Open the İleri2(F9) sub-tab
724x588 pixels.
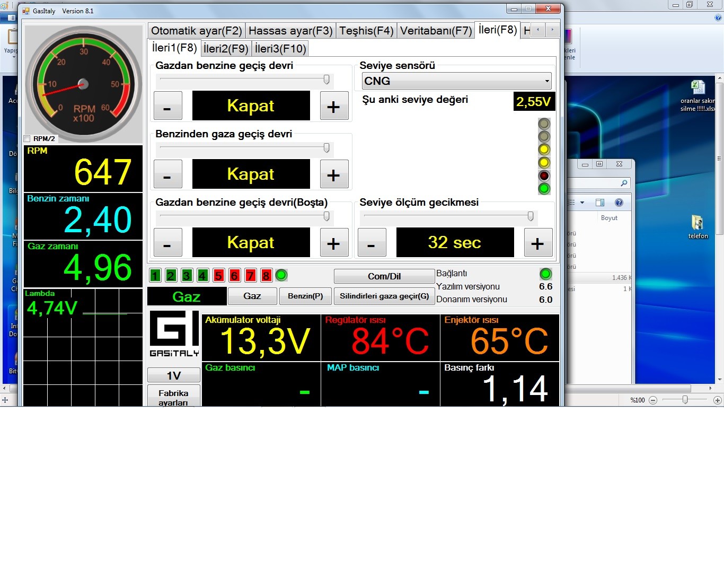[226, 49]
